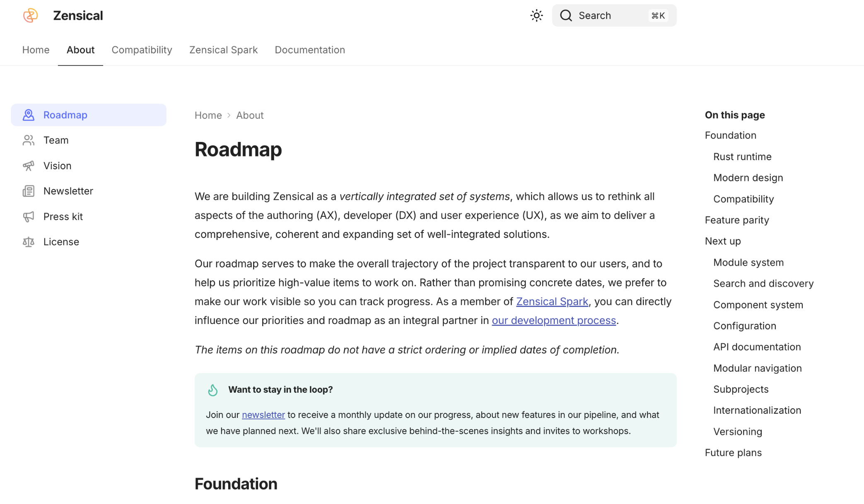Open the our development process link
The width and height of the screenshot is (864, 504).
pyautogui.click(x=553, y=321)
